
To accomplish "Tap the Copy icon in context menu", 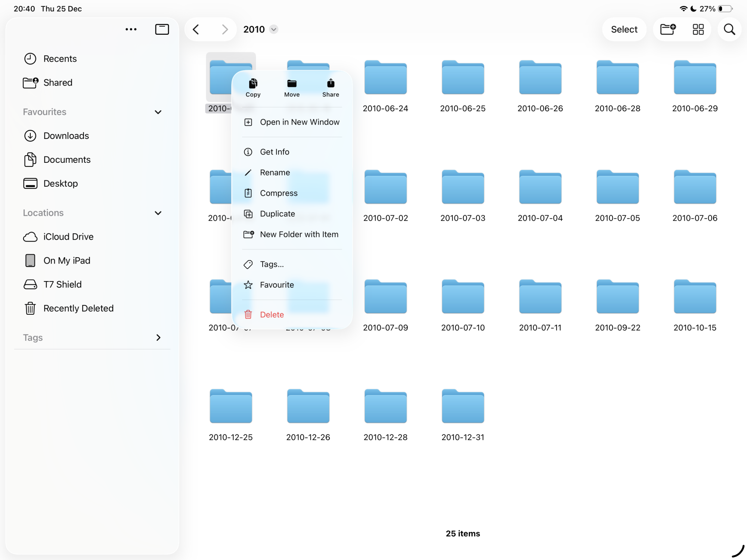I will pyautogui.click(x=253, y=84).
